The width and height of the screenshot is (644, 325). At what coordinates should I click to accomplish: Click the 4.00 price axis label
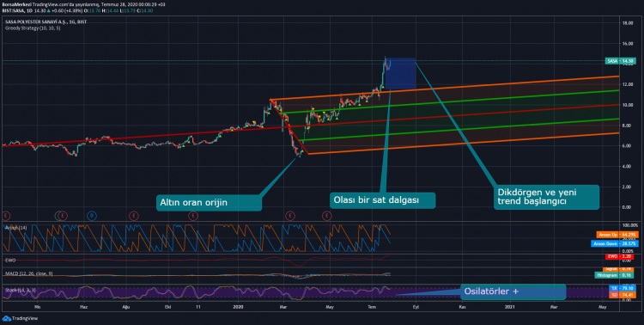coord(628,166)
